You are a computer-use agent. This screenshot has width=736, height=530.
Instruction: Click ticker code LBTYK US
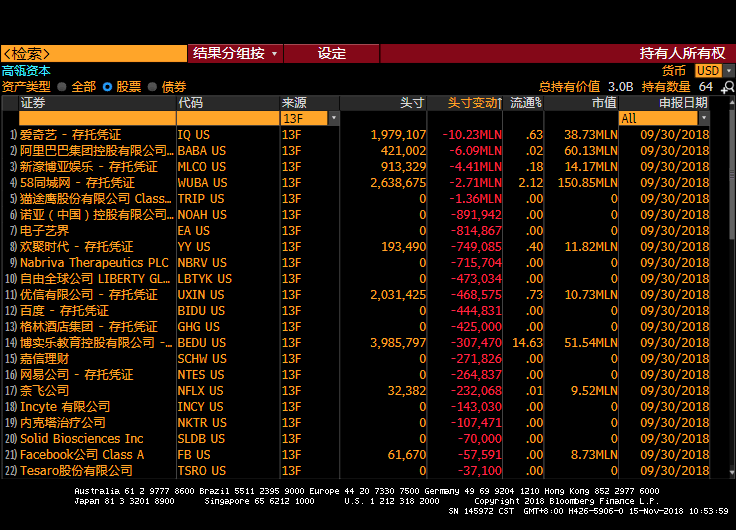point(205,278)
